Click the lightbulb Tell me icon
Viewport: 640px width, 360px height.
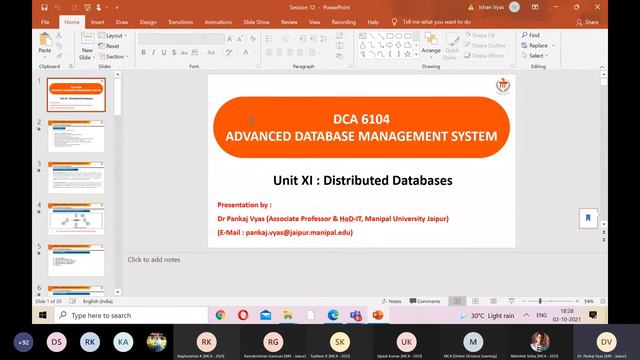394,22
